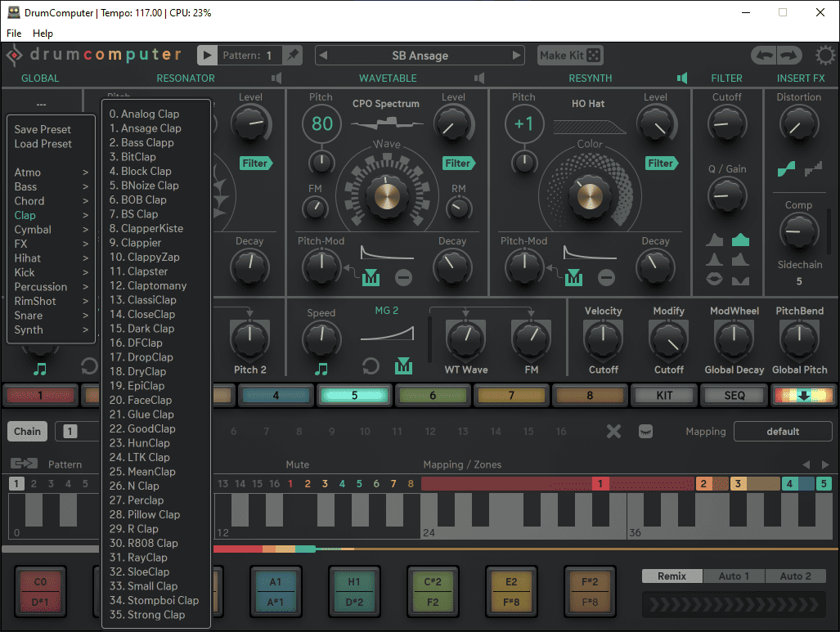Click the Distortion knob
The image size is (840, 632).
tap(798, 124)
